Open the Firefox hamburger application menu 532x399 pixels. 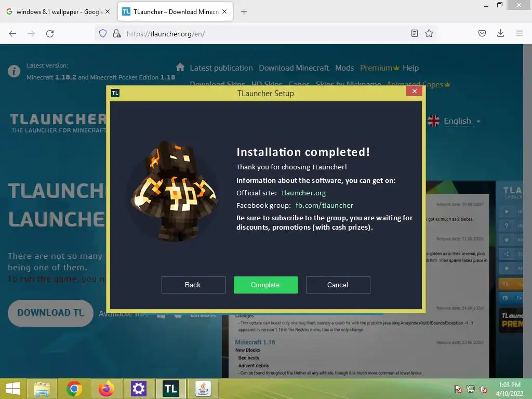(x=520, y=33)
